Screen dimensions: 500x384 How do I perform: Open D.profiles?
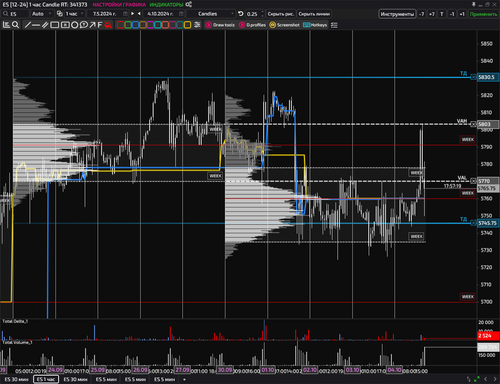tap(252, 25)
